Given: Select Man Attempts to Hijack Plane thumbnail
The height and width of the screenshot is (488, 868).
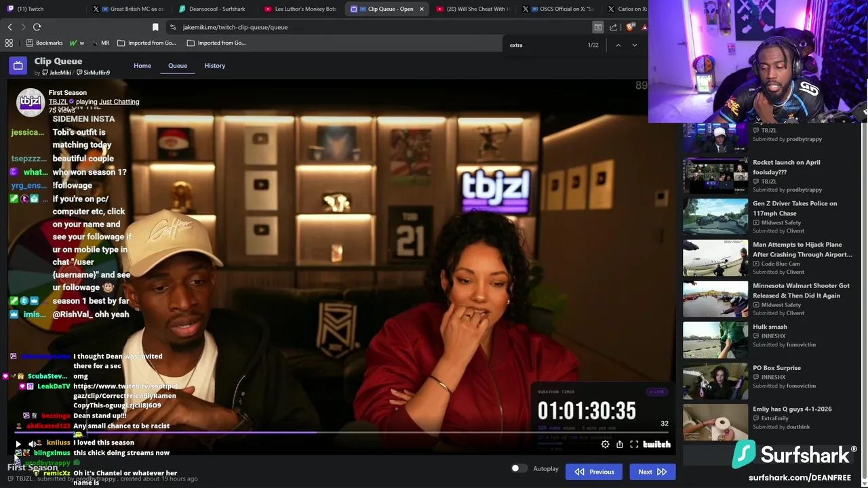Looking at the screenshot, I should (715, 258).
